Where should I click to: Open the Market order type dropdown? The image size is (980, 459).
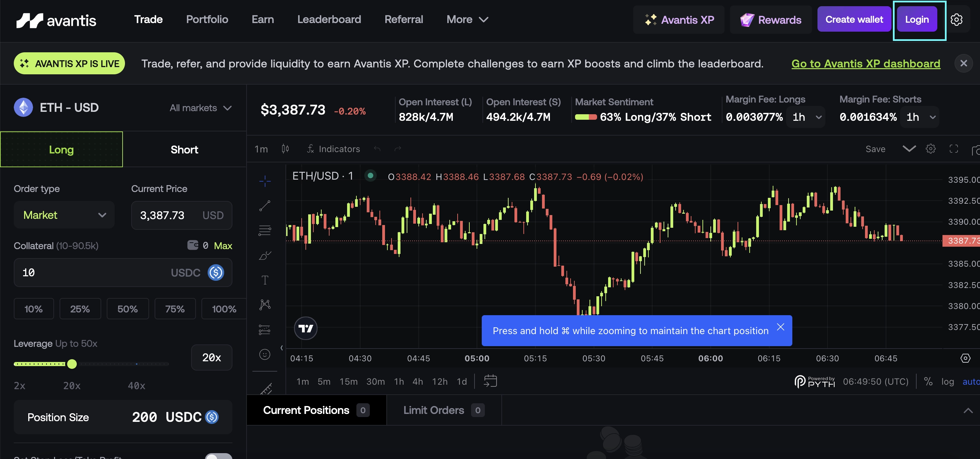(64, 215)
